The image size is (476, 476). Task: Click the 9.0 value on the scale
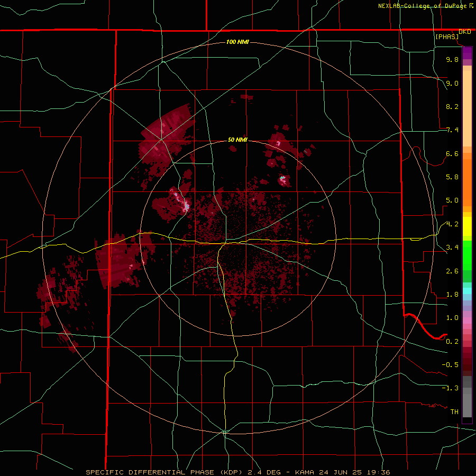pyautogui.click(x=452, y=83)
